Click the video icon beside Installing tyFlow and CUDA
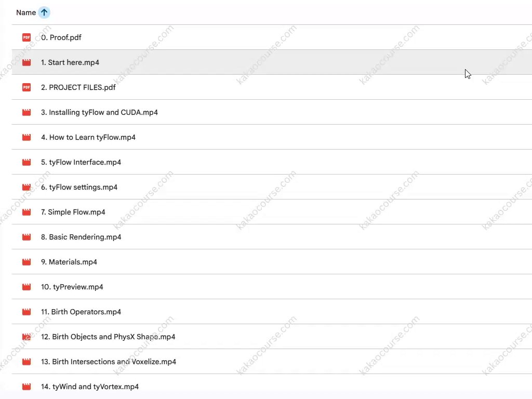The width and height of the screenshot is (532, 399). click(26, 112)
